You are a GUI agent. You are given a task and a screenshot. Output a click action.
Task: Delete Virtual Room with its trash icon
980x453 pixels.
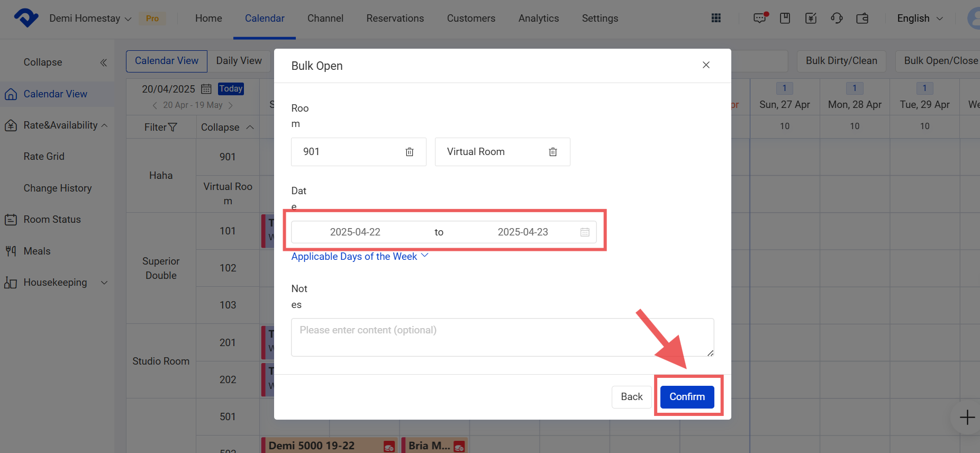point(552,152)
